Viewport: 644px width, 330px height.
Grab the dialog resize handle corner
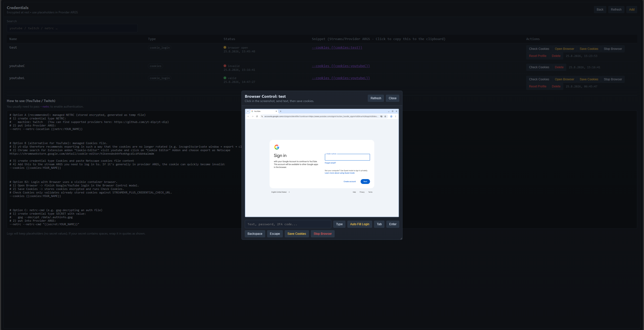click(x=401, y=238)
